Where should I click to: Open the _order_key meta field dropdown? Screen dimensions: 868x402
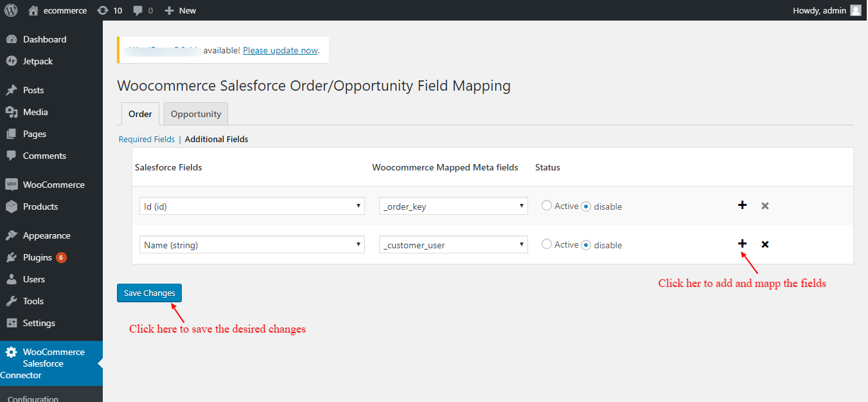(x=453, y=206)
